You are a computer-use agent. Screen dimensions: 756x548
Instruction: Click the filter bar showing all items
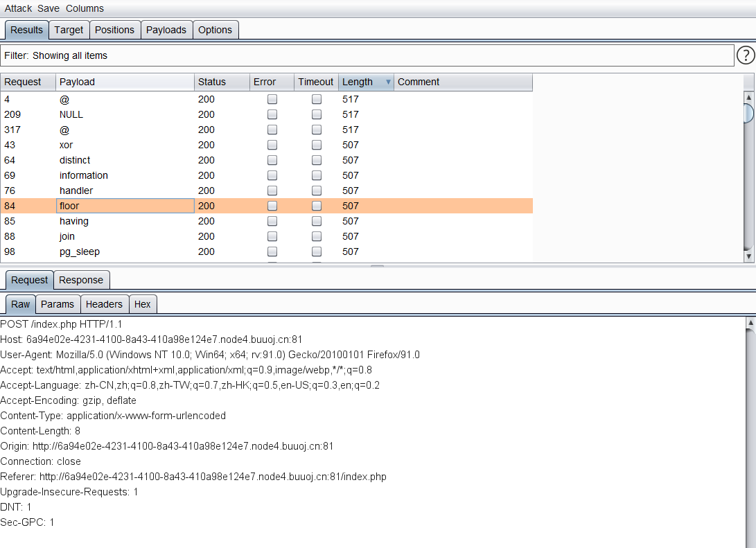pyautogui.click(x=367, y=55)
